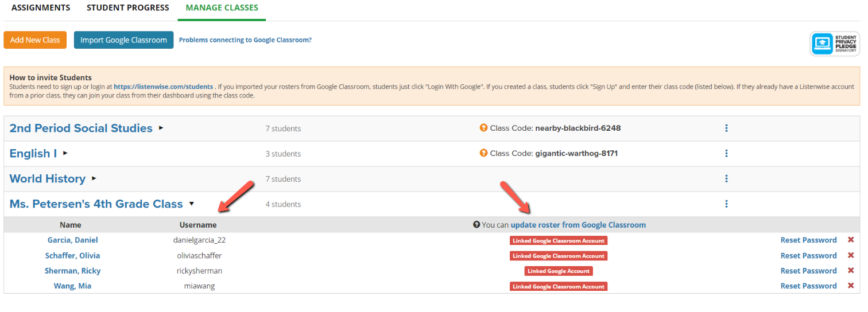Open the World History class
The height and width of the screenshot is (312, 868).
[48, 179]
